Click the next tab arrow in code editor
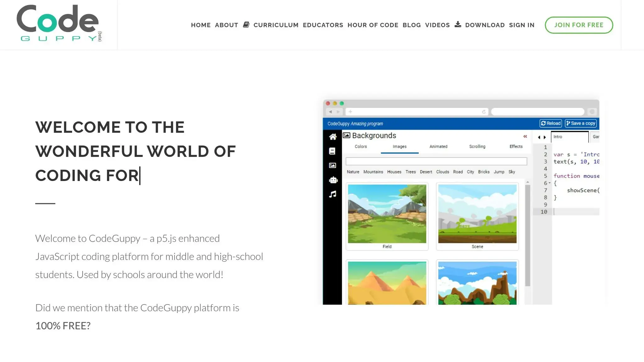The width and height of the screenshot is (644, 362). point(545,137)
